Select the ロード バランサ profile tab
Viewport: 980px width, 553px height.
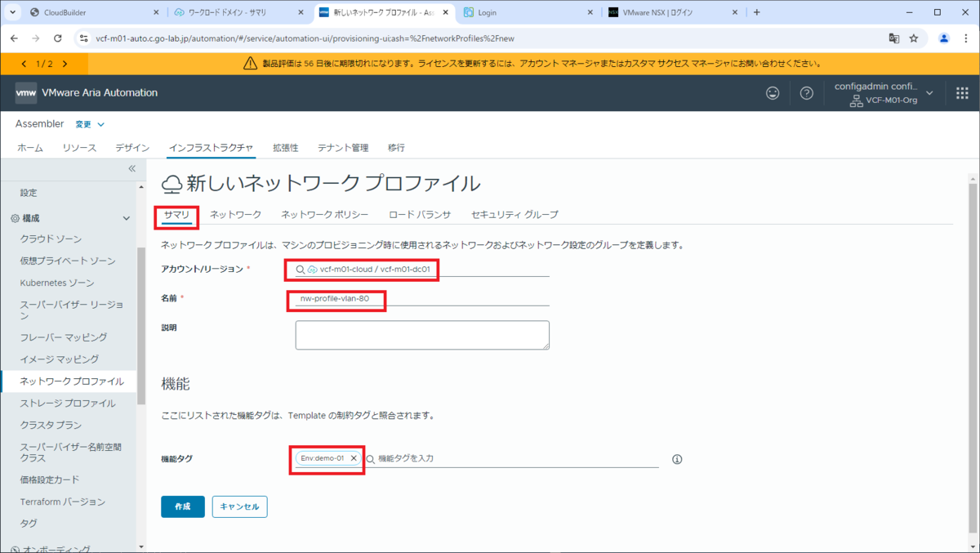(420, 214)
